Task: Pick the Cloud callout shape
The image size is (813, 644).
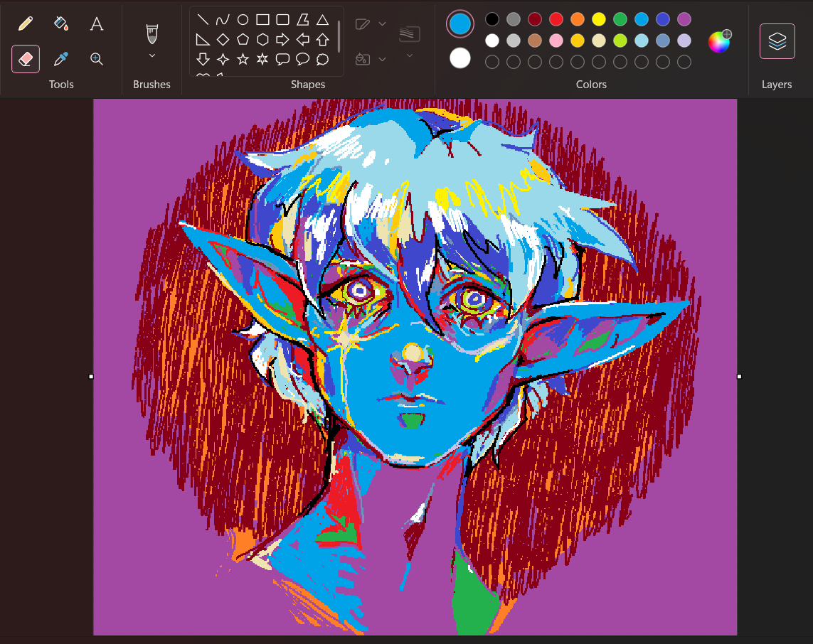Action: point(322,59)
